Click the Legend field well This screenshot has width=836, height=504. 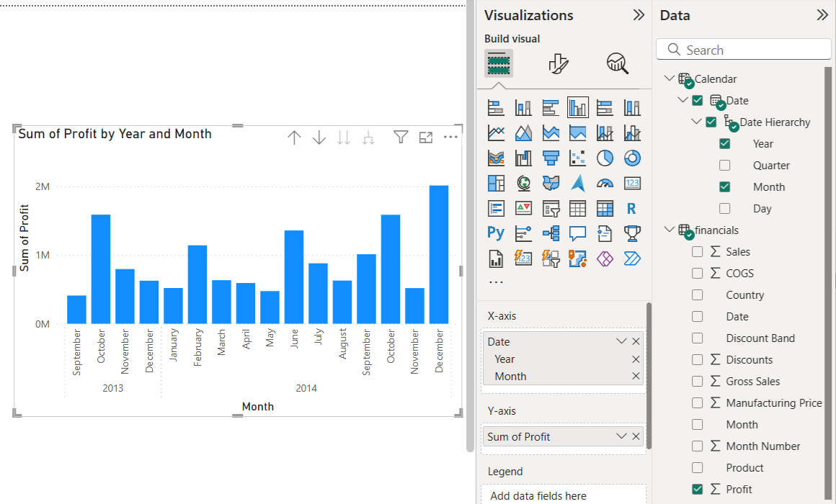564,495
